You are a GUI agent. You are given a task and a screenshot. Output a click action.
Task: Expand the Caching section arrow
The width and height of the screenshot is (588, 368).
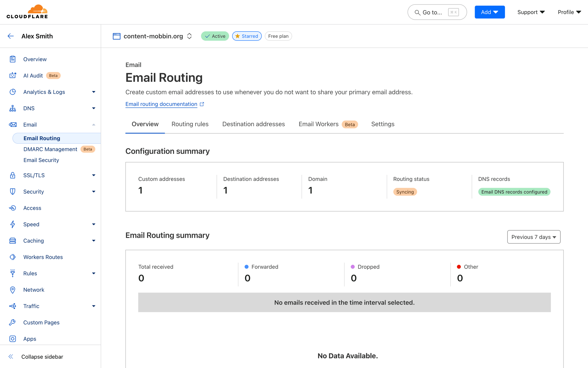tap(94, 241)
